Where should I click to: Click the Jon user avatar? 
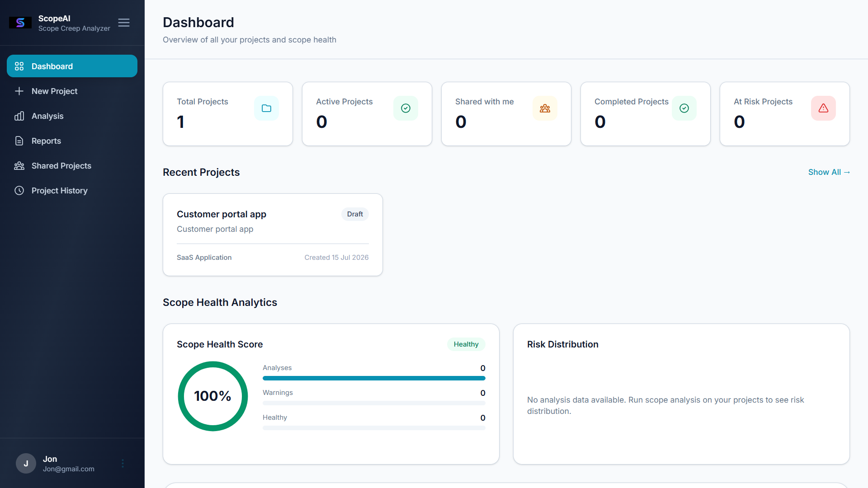tap(26, 464)
